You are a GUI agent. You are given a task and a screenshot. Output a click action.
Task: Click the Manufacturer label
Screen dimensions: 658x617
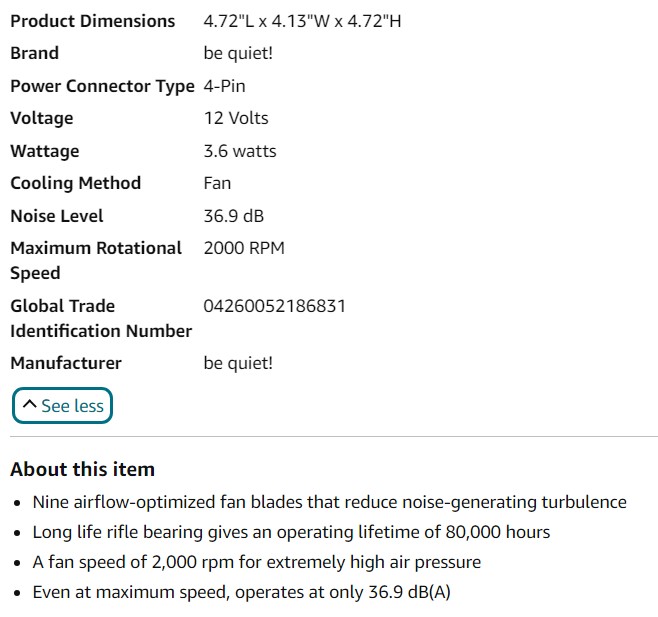tap(65, 363)
